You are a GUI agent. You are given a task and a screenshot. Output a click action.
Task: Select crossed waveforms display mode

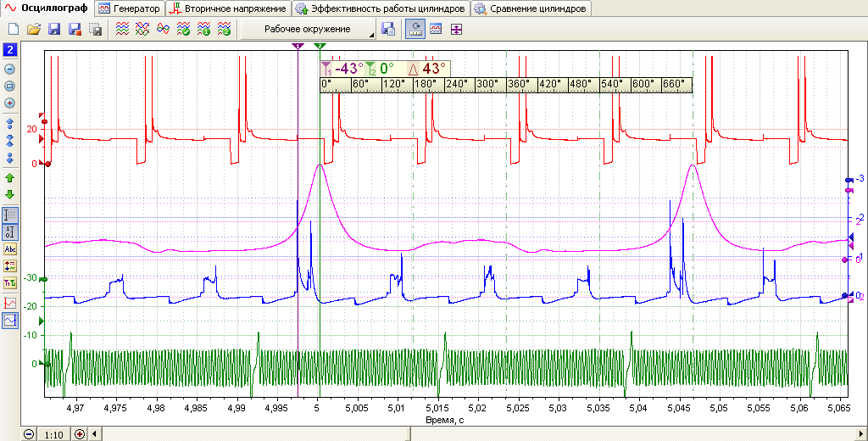point(142,30)
